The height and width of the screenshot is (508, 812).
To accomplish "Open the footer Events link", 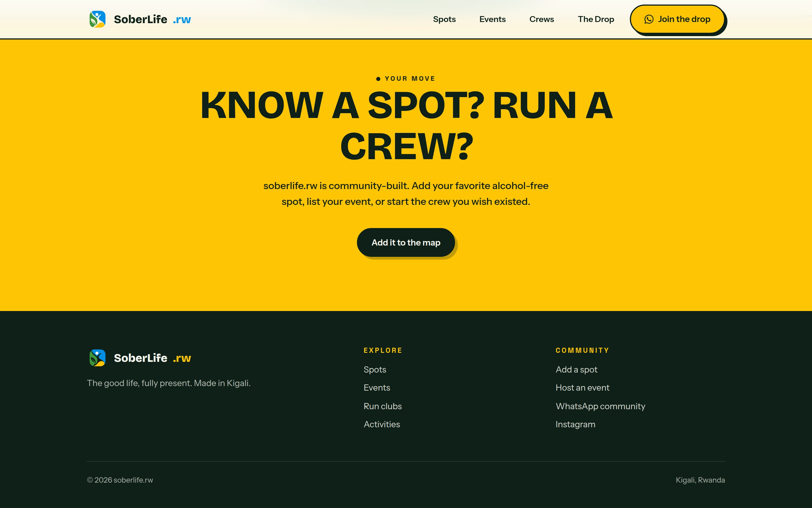I will tap(377, 388).
